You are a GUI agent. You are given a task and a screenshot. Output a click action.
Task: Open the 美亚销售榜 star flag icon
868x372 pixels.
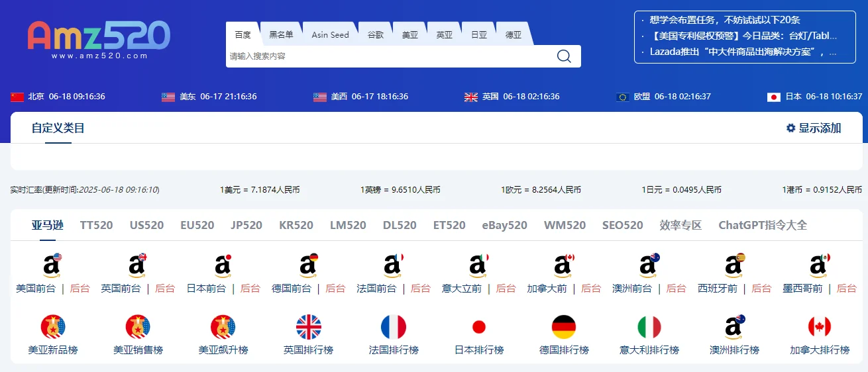pos(138,326)
